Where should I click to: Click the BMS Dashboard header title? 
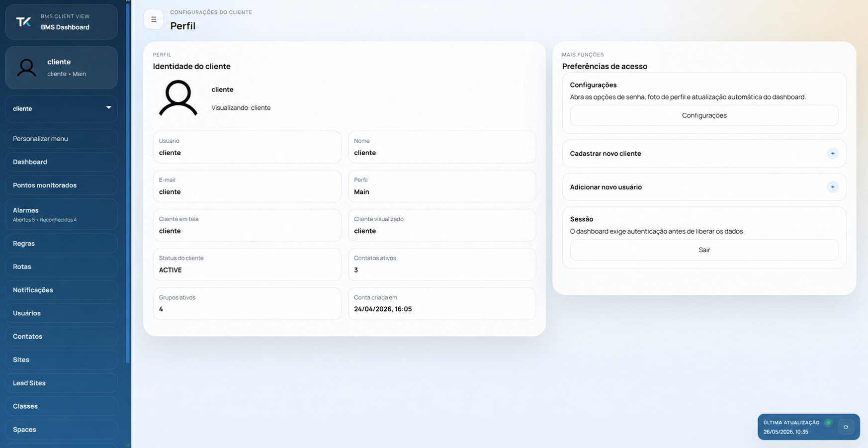pyautogui.click(x=65, y=27)
